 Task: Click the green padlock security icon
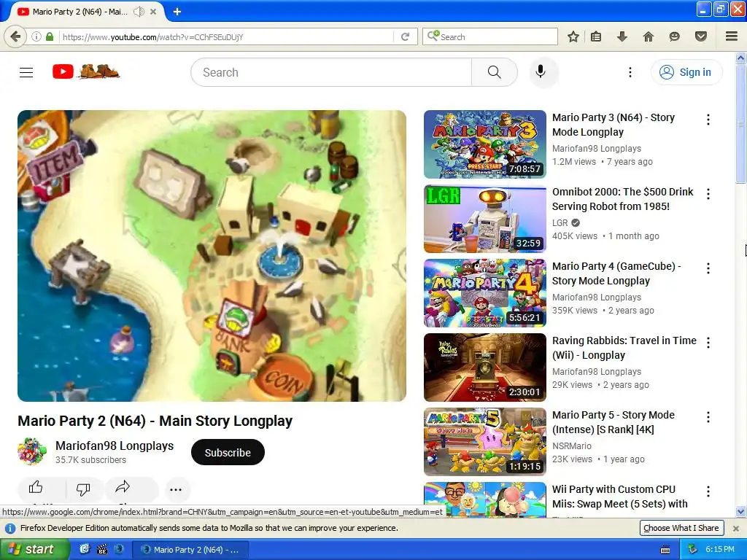[x=50, y=36]
